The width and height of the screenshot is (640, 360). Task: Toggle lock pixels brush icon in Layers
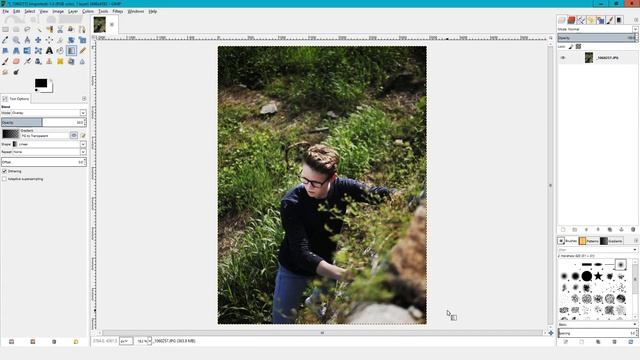(x=571, y=47)
